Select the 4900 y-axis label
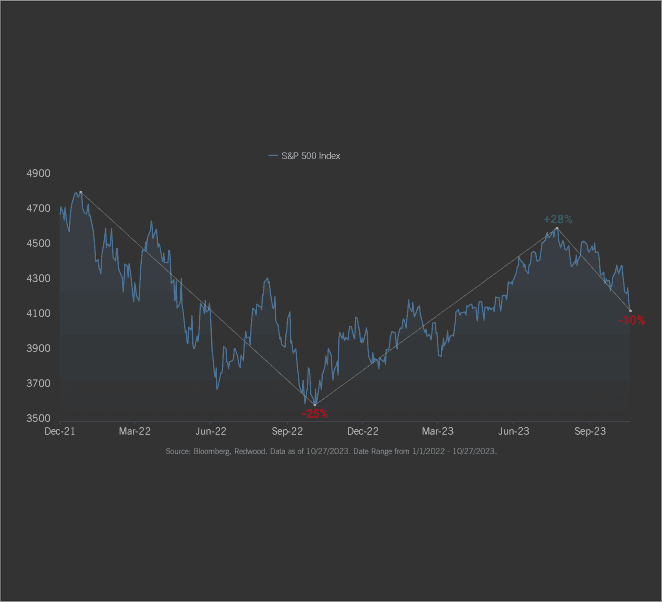This screenshot has height=602, width=662. pyautogui.click(x=38, y=173)
